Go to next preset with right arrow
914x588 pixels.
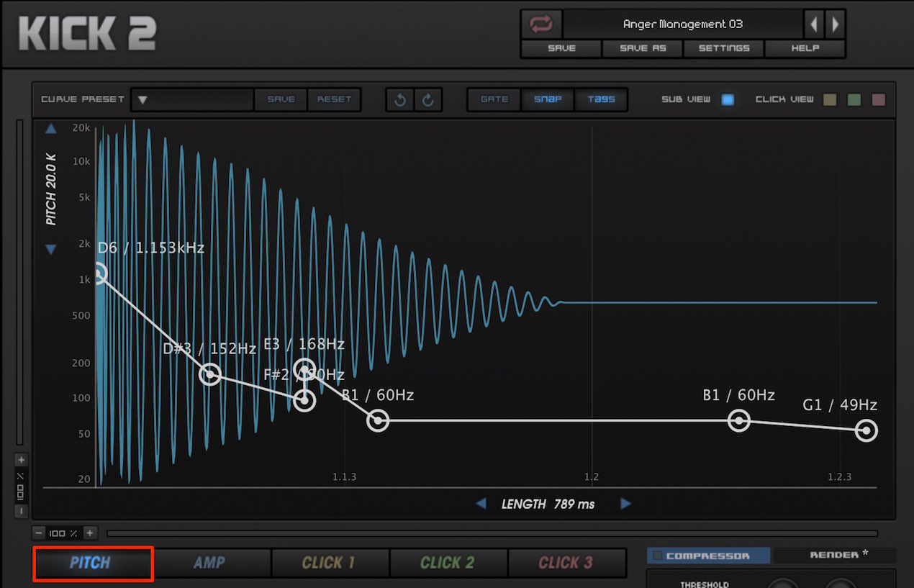835,24
